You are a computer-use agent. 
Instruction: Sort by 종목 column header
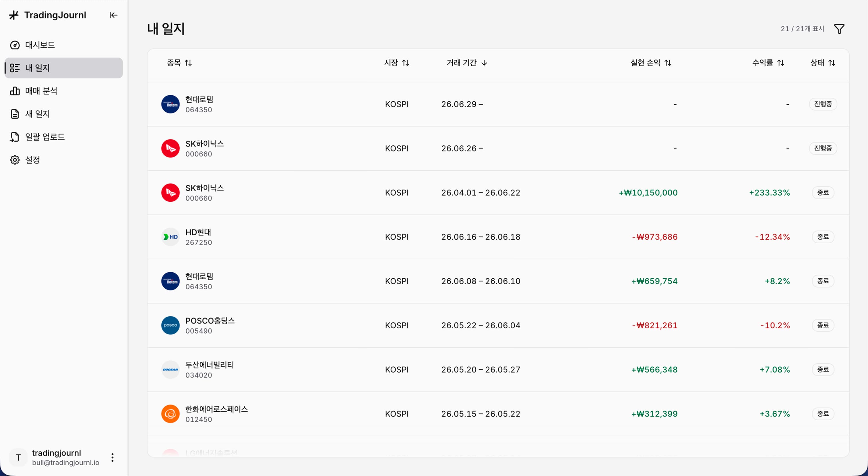click(x=179, y=63)
